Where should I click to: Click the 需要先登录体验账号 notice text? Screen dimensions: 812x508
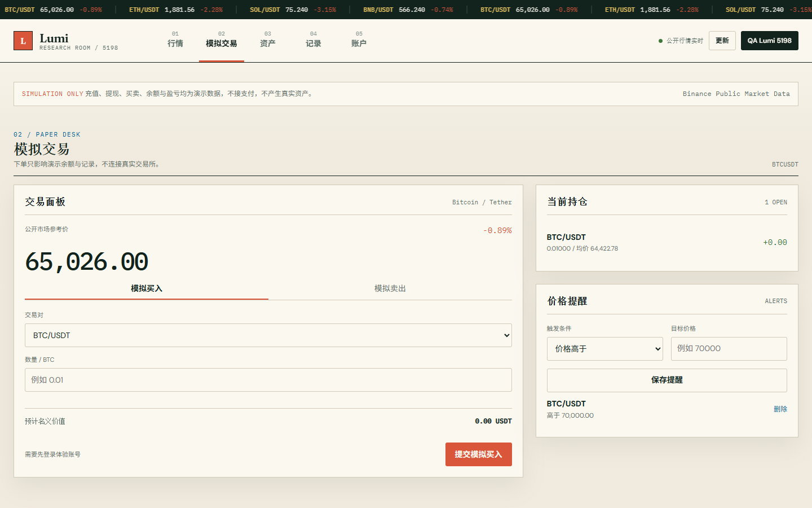(x=52, y=454)
